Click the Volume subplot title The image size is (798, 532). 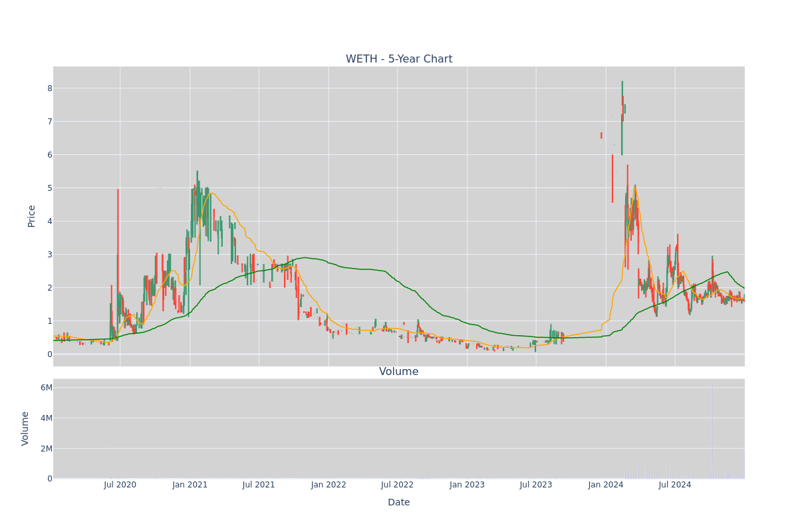point(399,372)
